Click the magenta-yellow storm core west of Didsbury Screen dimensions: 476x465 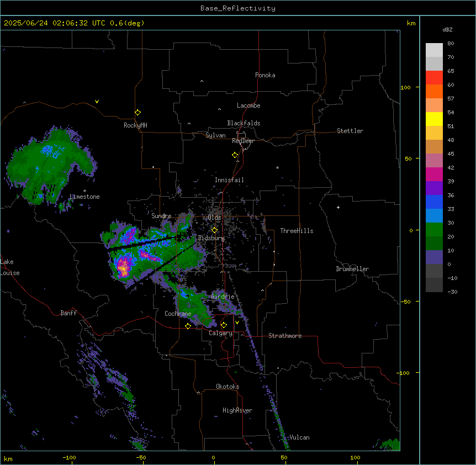124,267
